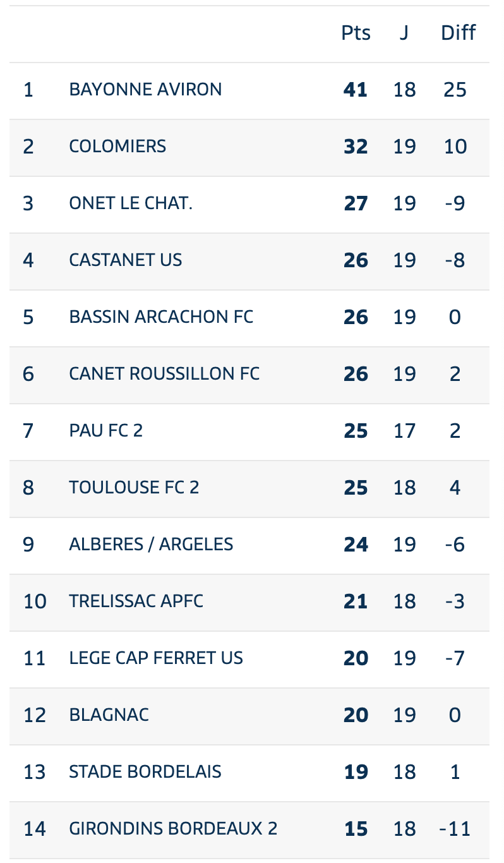Select the PAU FC 2 team
Image resolution: width=504 pixels, height=863 pixels.
pos(106,431)
